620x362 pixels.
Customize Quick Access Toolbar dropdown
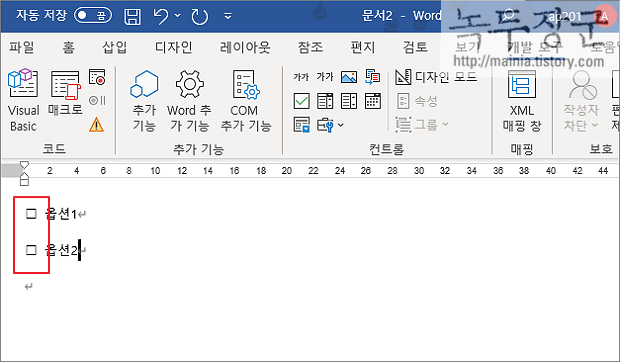click(x=228, y=16)
